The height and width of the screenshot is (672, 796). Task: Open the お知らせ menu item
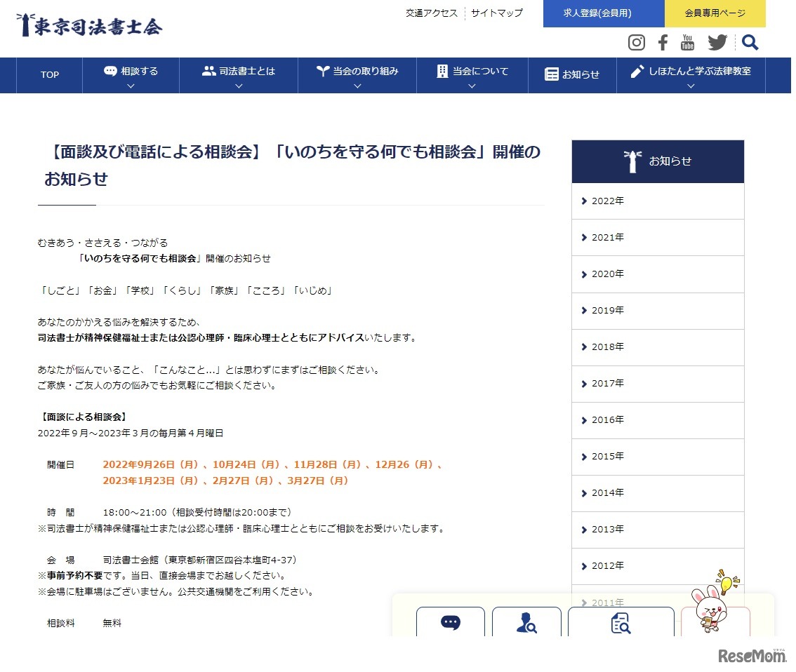tap(572, 75)
